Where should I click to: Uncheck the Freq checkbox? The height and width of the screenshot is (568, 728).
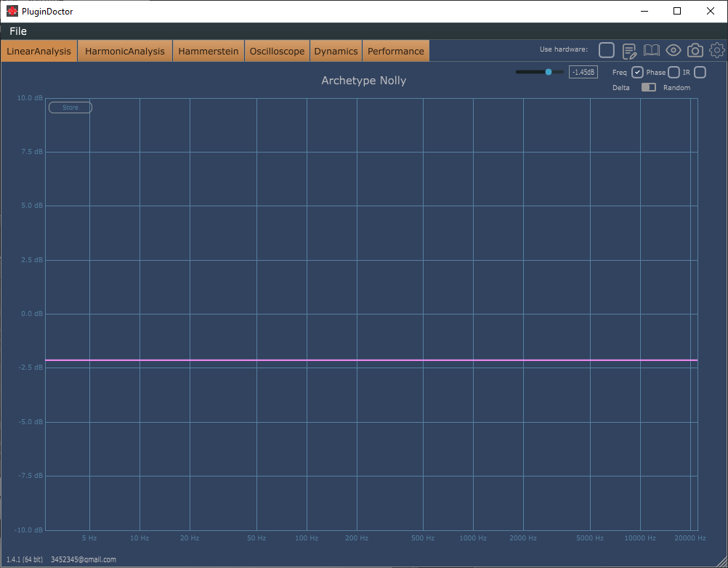[637, 73]
